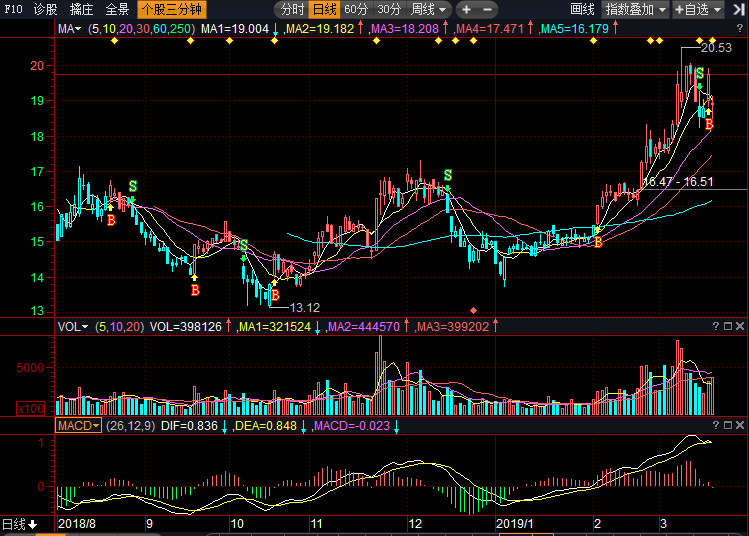Viewport: 749px width, 536px height.
Task: Open the MACD indicator selector dropdown
Action: point(78,426)
